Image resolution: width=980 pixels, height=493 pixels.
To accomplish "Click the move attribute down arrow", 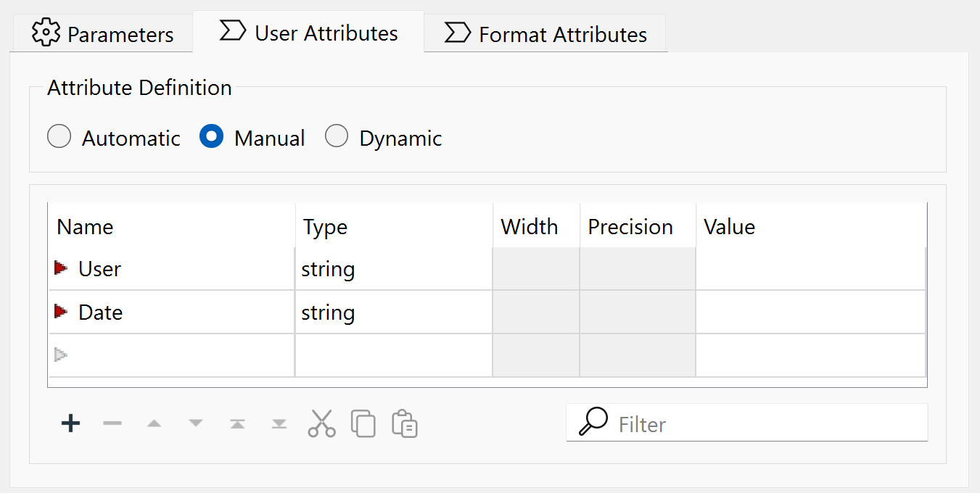I will [195, 423].
